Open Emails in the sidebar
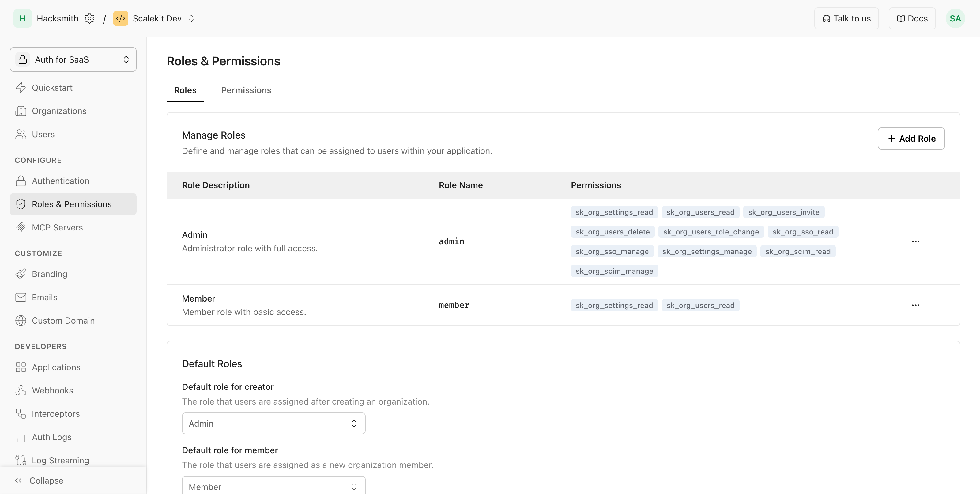The width and height of the screenshot is (980, 494). click(73, 297)
